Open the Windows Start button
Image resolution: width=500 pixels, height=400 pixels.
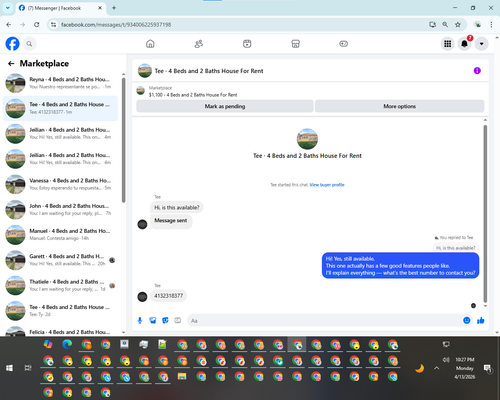pyautogui.click(x=9, y=368)
